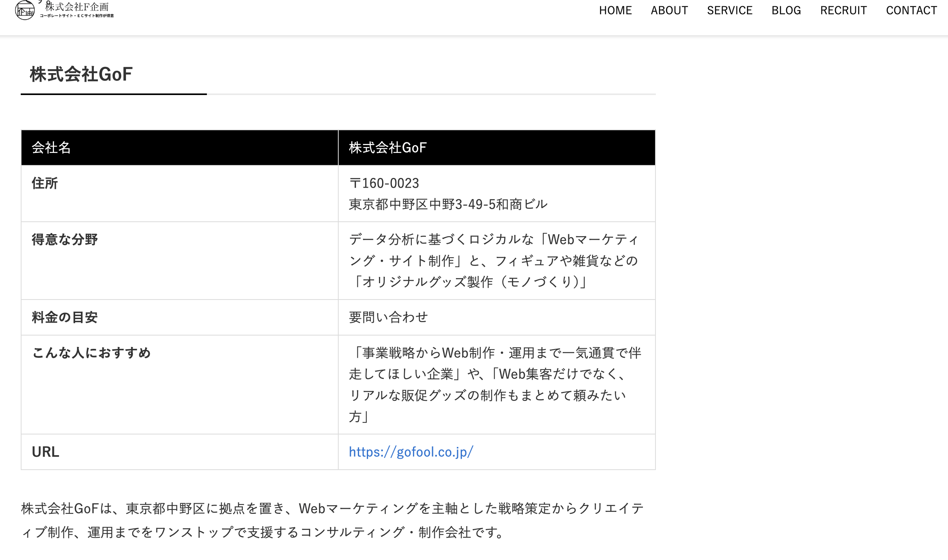Image resolution: width=948 pixels, height=560 pixels.
Task: Click the 得意な分野 row label
Action: pos(65,240)
